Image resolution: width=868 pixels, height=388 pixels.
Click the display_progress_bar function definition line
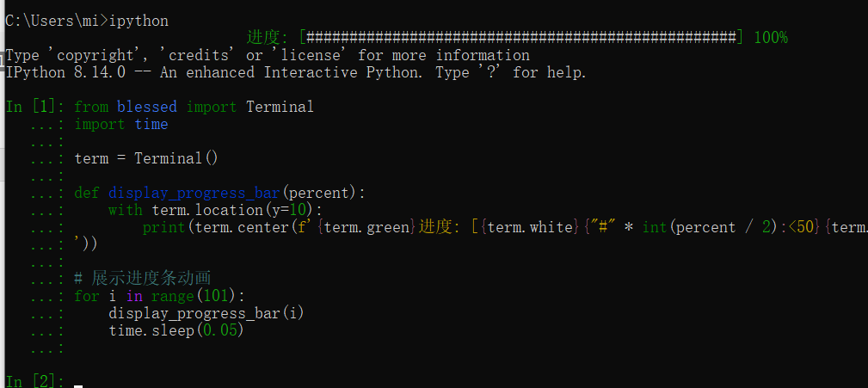[x=220, y=193]
